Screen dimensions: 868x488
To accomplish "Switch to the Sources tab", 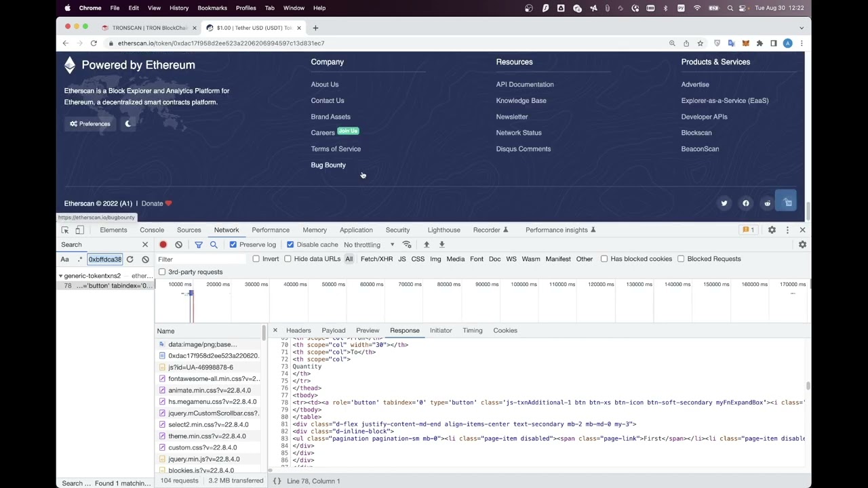I will click(189, 230).
